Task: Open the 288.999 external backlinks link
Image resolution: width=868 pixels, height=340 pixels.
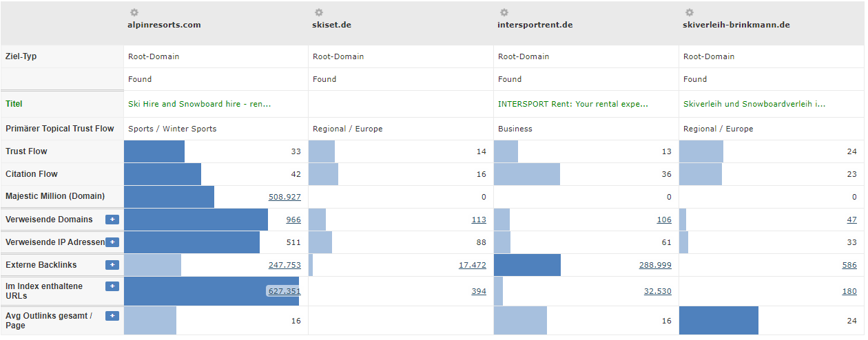Action: pyautogui.click(x=655, y=265)
